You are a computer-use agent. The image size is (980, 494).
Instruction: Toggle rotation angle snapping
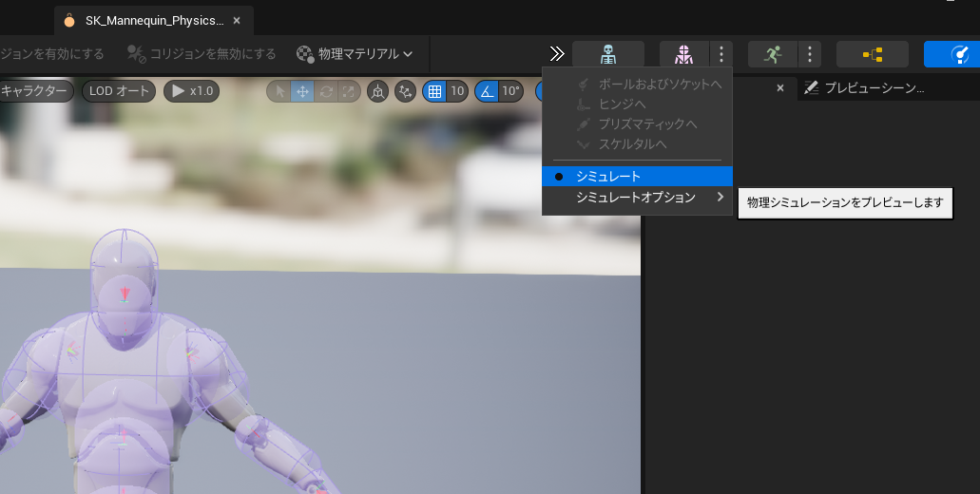point(487,92)
